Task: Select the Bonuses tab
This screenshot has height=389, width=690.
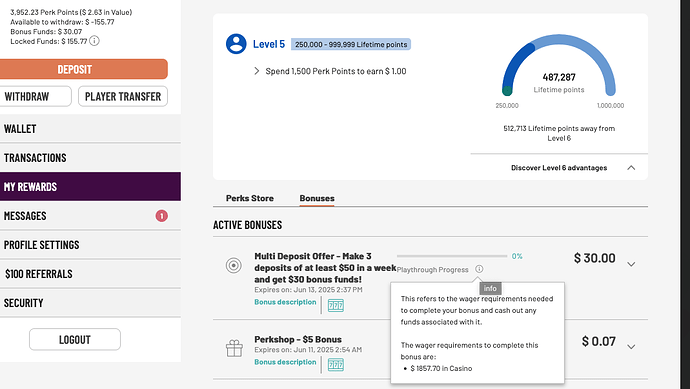Action: coord(317,198)
